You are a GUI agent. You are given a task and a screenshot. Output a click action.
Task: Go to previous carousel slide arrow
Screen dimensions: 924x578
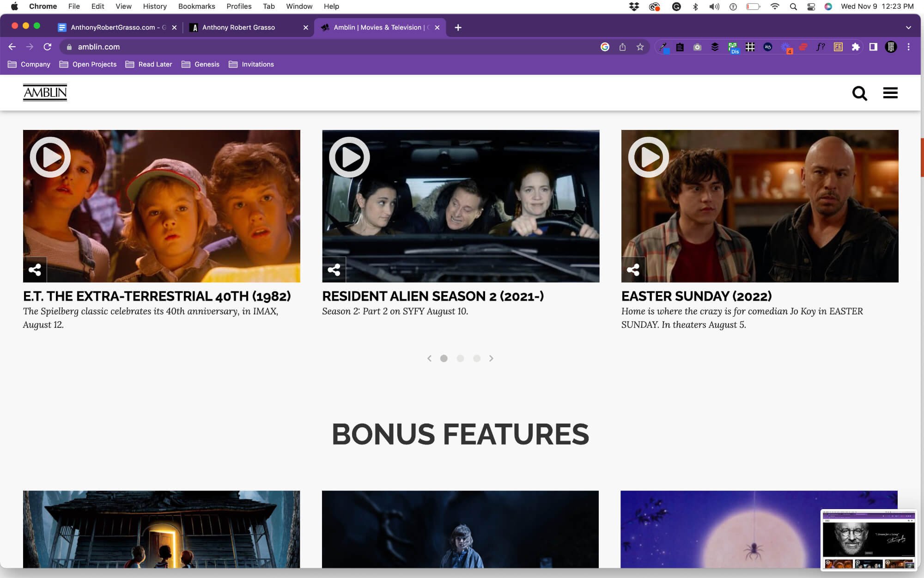[429, 358]
